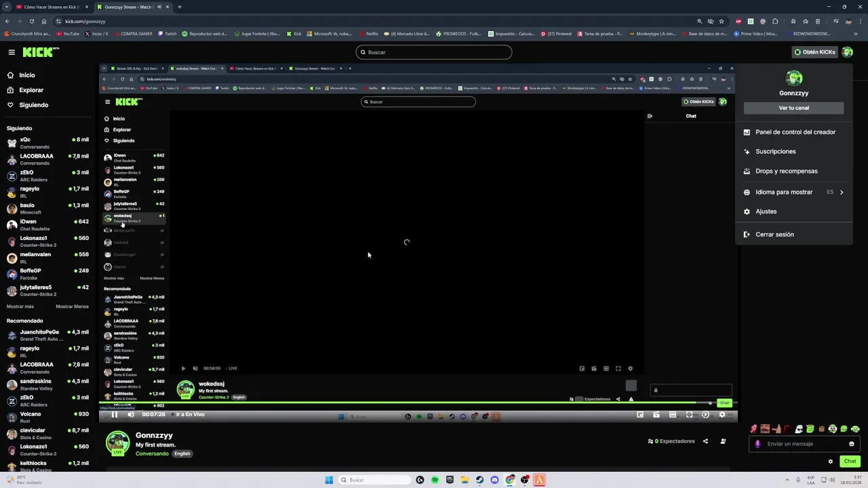Open xQc channel in Siguiendo list
The height and width of the screenshot is (488, 868).
[47, 142]
